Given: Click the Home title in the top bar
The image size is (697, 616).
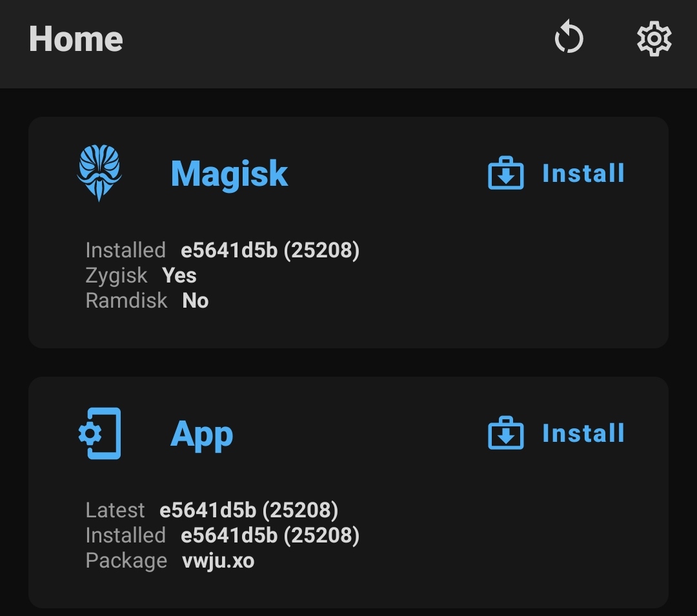Looking at the screenshot, I should click(76, 39).
